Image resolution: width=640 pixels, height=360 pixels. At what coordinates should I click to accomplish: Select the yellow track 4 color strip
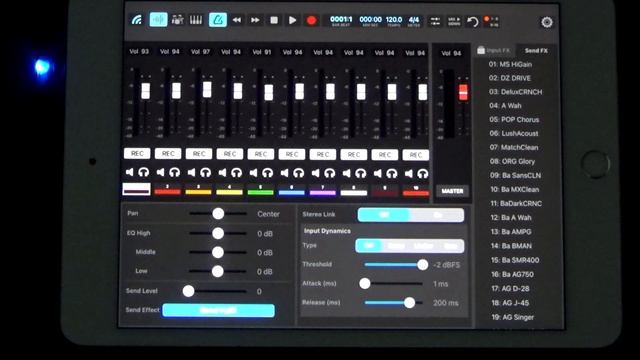tap(229, 191)
